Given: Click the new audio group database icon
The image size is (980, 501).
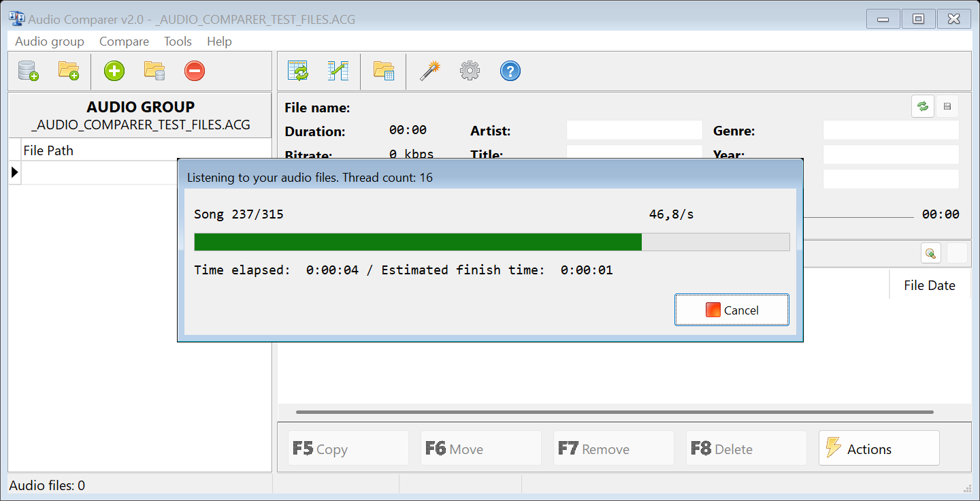Looking at the screenshot, I should (28, 71).
